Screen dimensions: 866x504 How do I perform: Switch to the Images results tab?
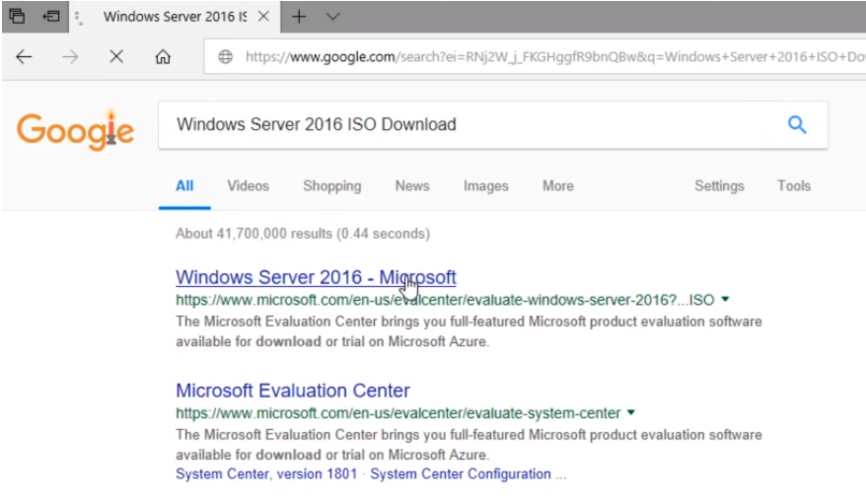485,186
